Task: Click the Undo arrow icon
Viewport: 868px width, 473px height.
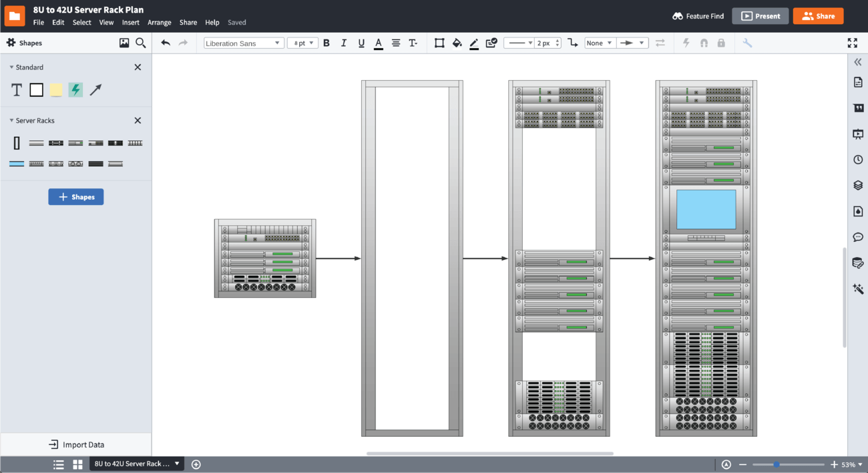Action: 166,43
